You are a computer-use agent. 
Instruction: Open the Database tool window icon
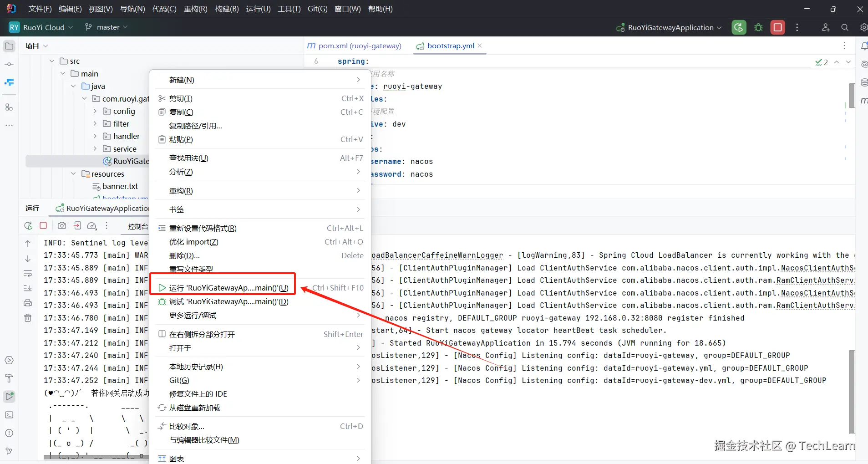point(864,82)
